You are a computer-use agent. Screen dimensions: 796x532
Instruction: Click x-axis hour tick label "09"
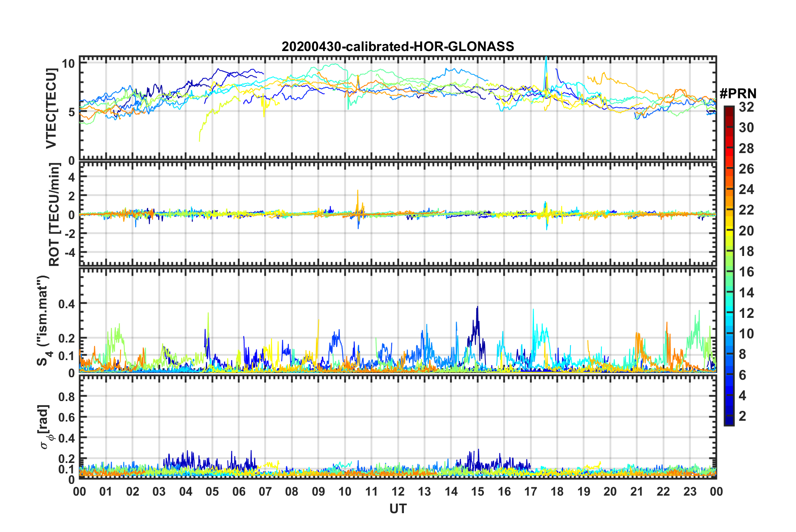318,491
